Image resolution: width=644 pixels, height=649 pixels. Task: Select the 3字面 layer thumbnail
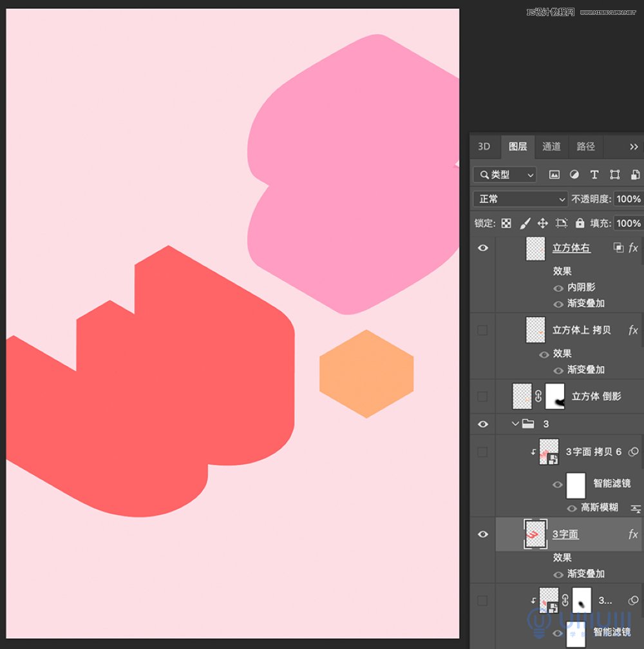[x=535, y=534]
